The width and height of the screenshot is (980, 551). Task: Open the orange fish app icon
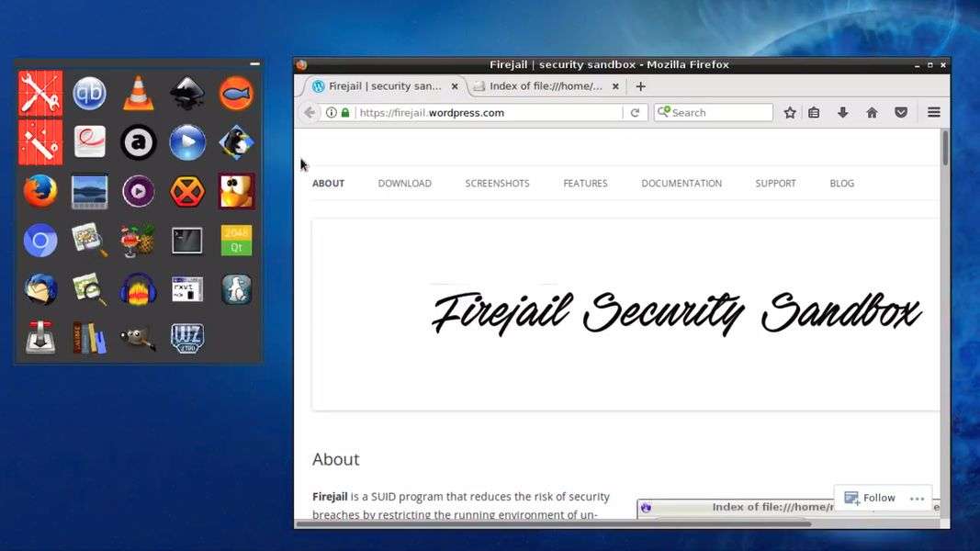pos(236,94)
